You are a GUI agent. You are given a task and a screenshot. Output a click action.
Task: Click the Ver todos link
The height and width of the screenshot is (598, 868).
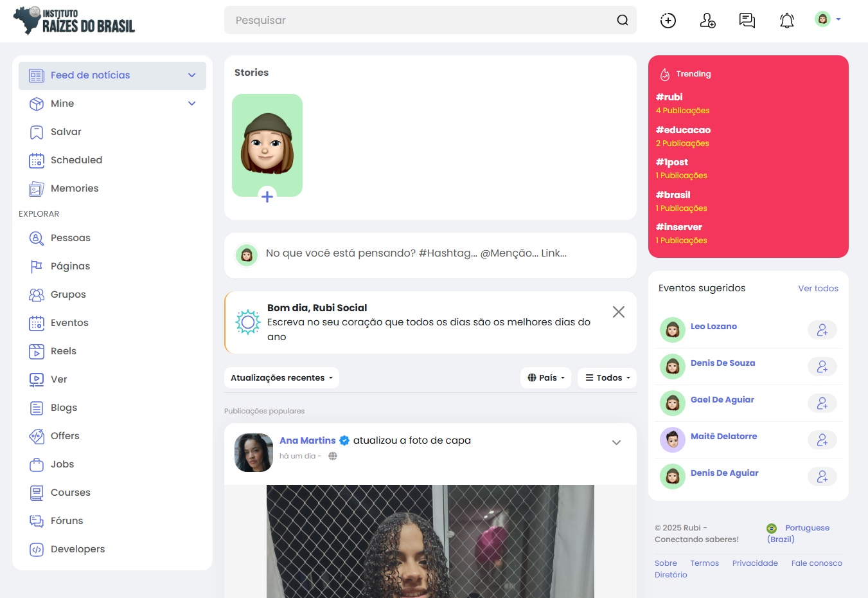[x=818, y=289]
